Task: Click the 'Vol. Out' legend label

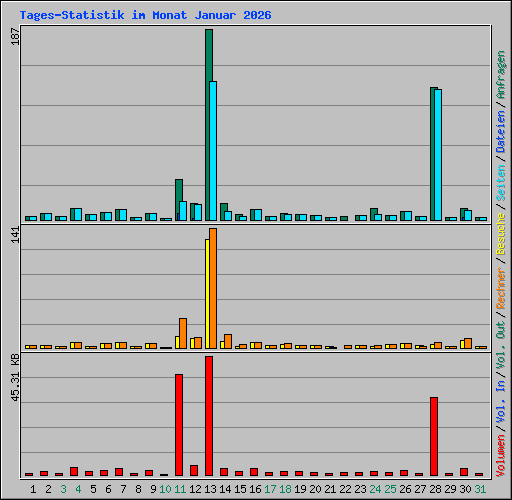Action: (501, 344)
